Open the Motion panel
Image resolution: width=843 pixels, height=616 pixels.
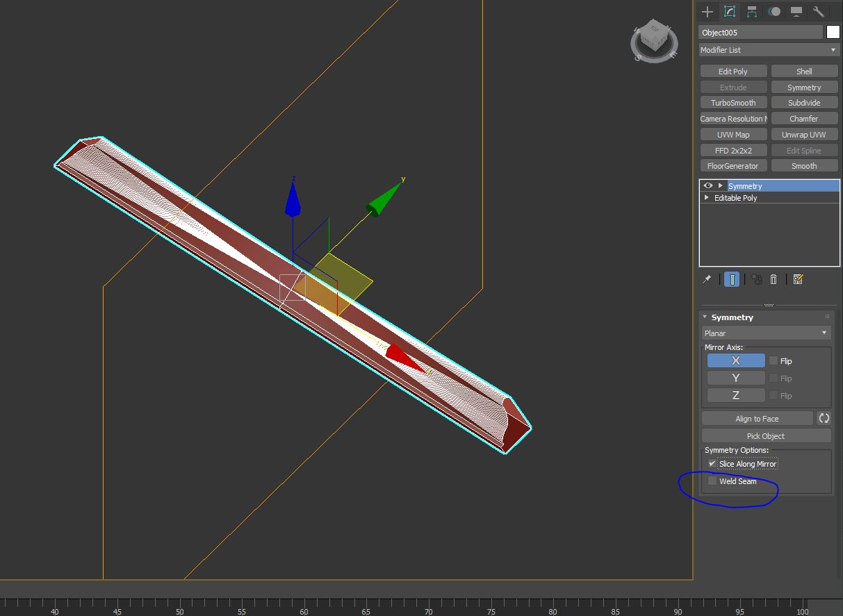click(x=774, y=11)
